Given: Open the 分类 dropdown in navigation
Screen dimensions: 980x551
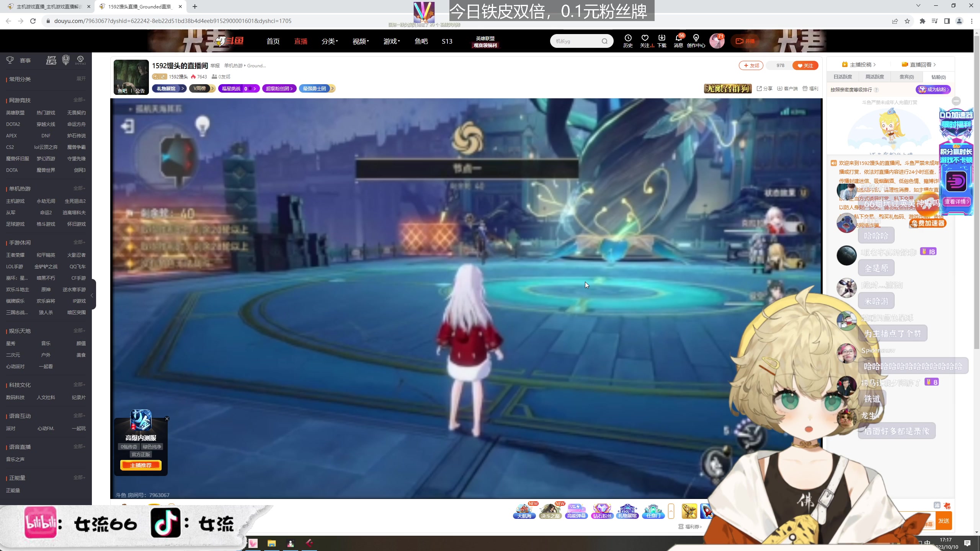Looking at the screenshot, I should click(x=330, y=41).
